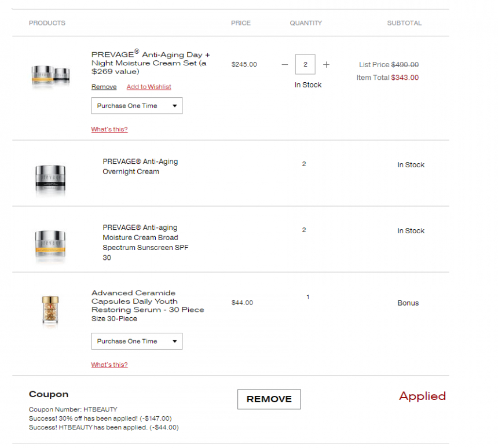
Task: Open the PREVAGE Overnight Cream product image
Action: [50, 179]
